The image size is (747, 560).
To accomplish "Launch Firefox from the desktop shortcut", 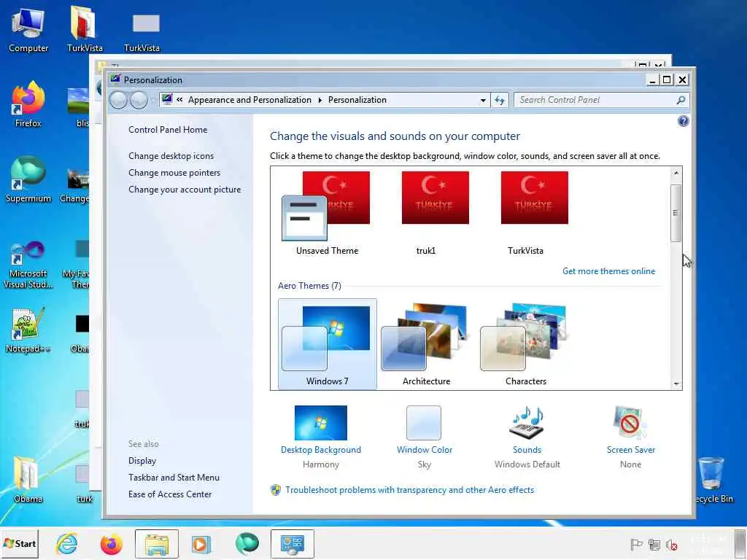I will [x=28, y=105].
